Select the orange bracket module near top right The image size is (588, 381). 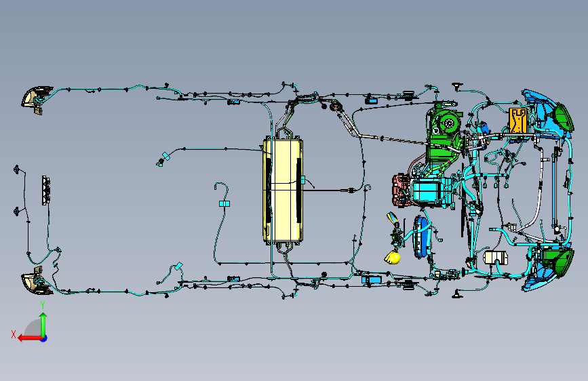(518, 120)
